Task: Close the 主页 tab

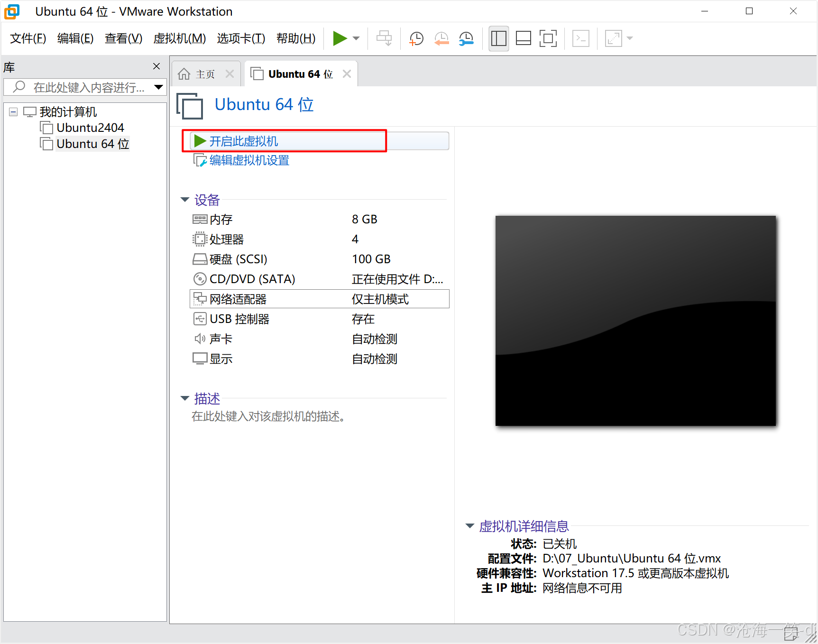Action: (230, 74)
